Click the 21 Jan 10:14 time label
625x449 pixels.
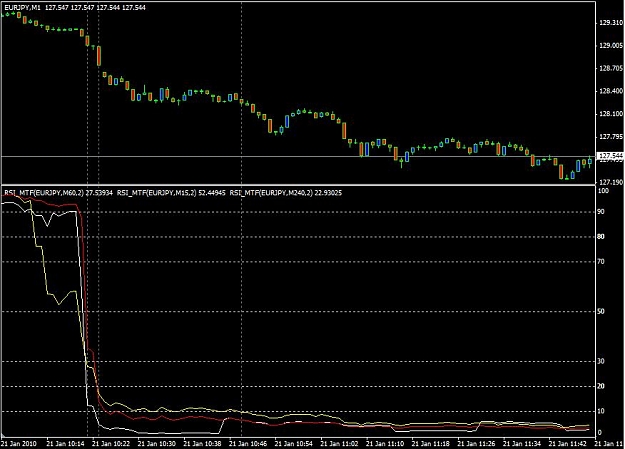pos(65,443)
